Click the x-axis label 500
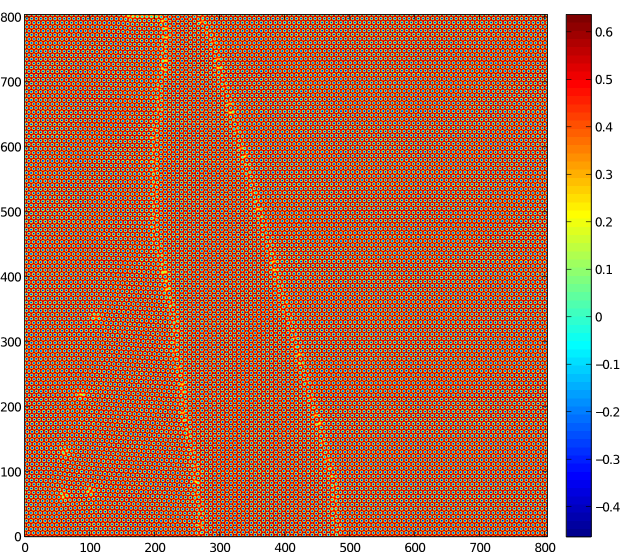 [x=350, y=547]
